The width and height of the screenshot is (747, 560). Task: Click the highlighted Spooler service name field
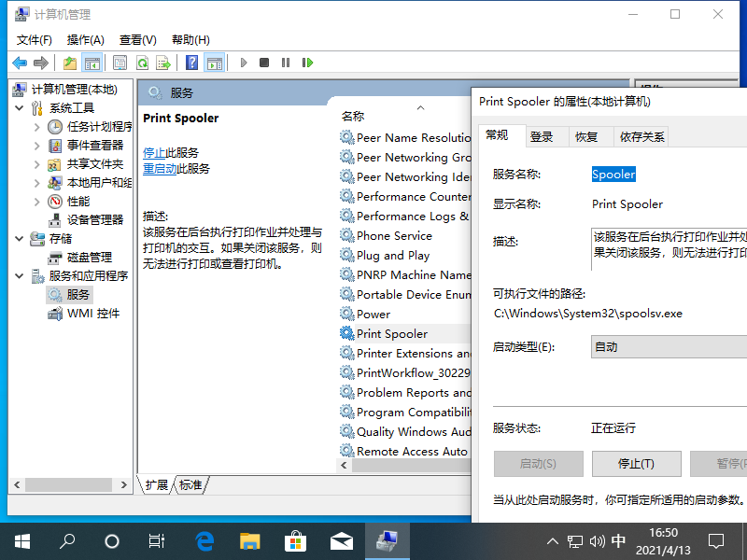[x=613, y=175]
